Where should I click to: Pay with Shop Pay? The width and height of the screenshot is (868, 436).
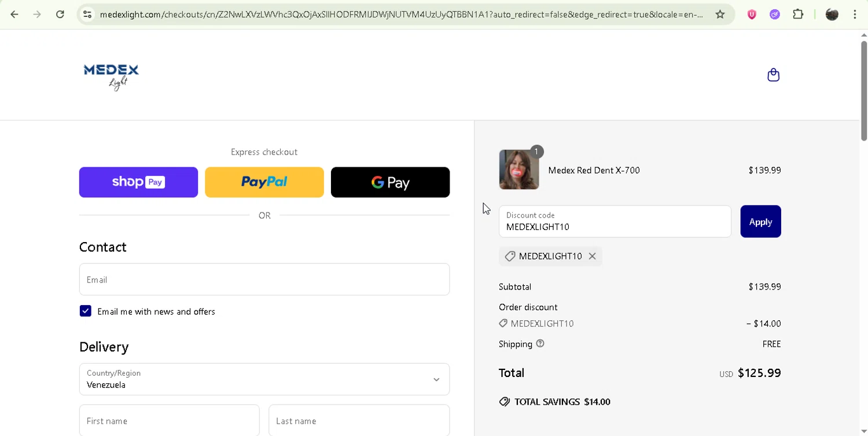coord(138,182)
